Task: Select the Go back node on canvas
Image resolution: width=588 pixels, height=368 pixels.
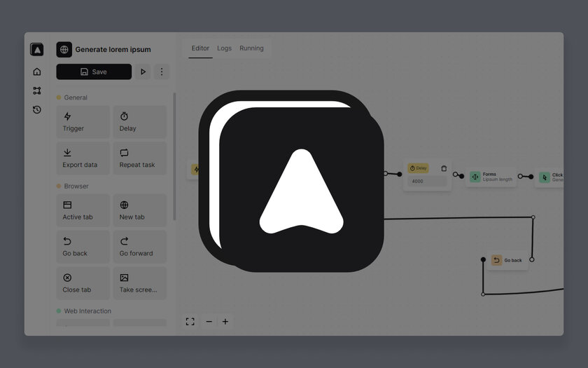Action: click(x=507, y=260)
